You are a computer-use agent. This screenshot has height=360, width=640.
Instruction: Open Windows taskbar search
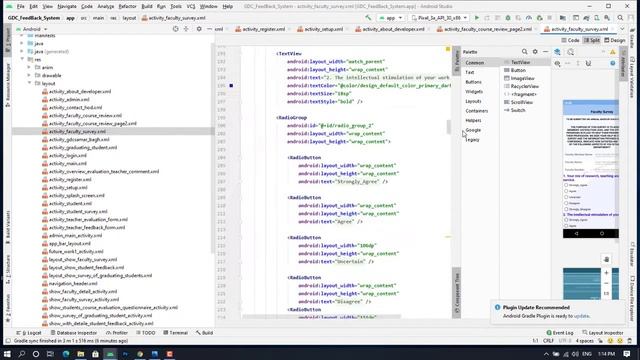(22, 354)
